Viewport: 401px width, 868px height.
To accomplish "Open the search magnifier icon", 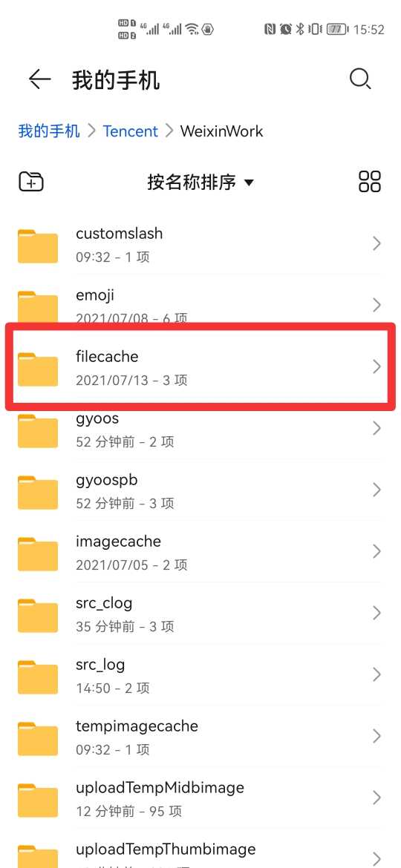I will 360,79.
